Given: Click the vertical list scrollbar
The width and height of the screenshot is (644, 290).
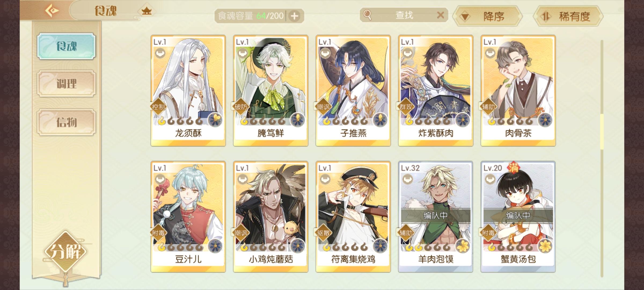Looking at the screenshot, I should (x=602, y=158).
